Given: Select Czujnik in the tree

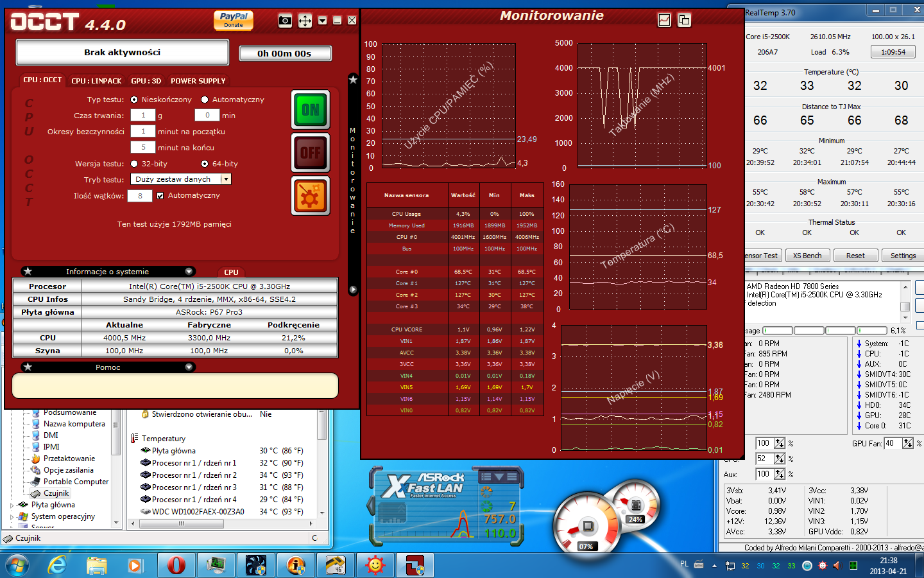Looking at the screenshot, I should [56, 493].
